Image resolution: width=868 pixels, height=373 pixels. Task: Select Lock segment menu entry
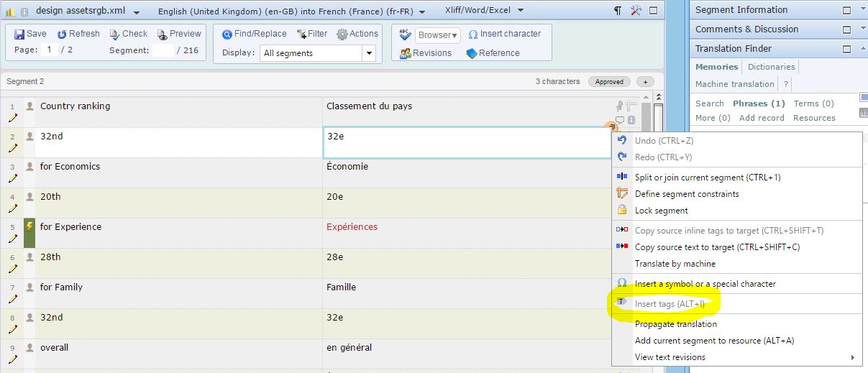[737, 211]
